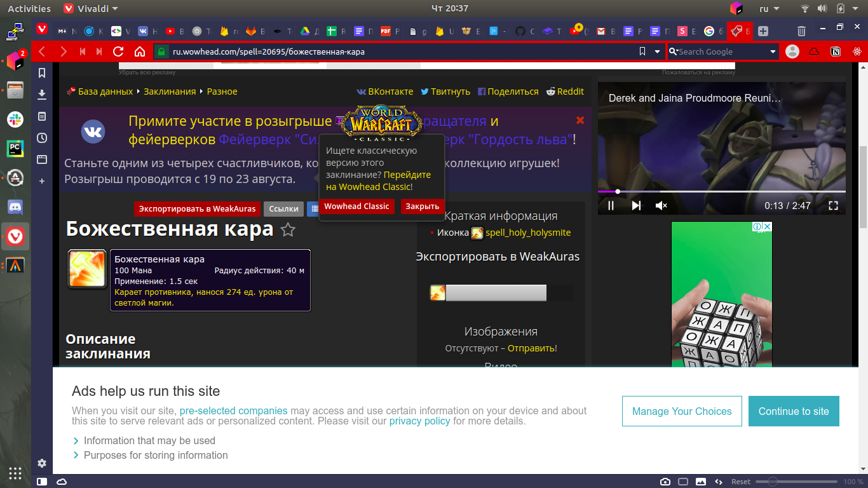Switch to the GitHub tab
This screenshot has width=868, height=488.
point(524,30)
